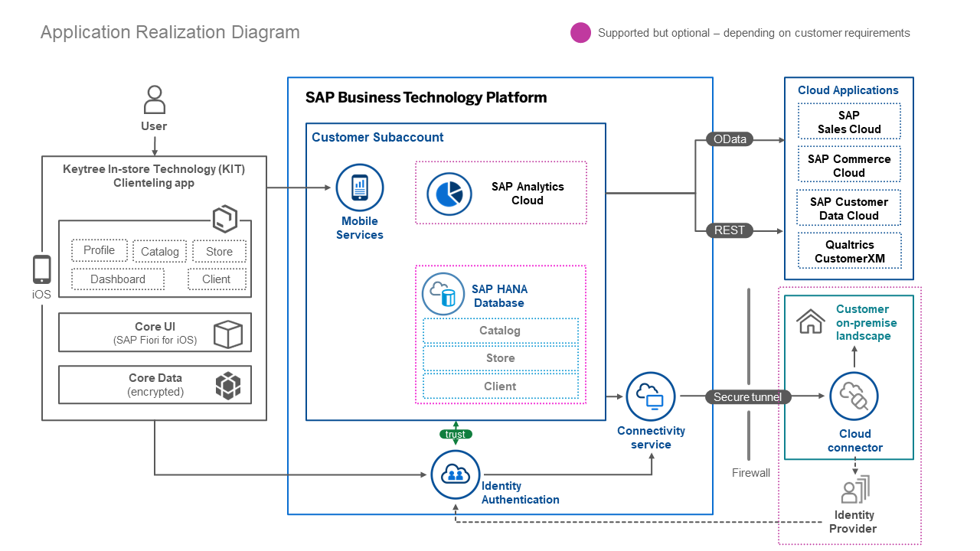Click the Connectivity service icon
The width and height of the screenshot is (980, 551).
click(x=651, y=396)
